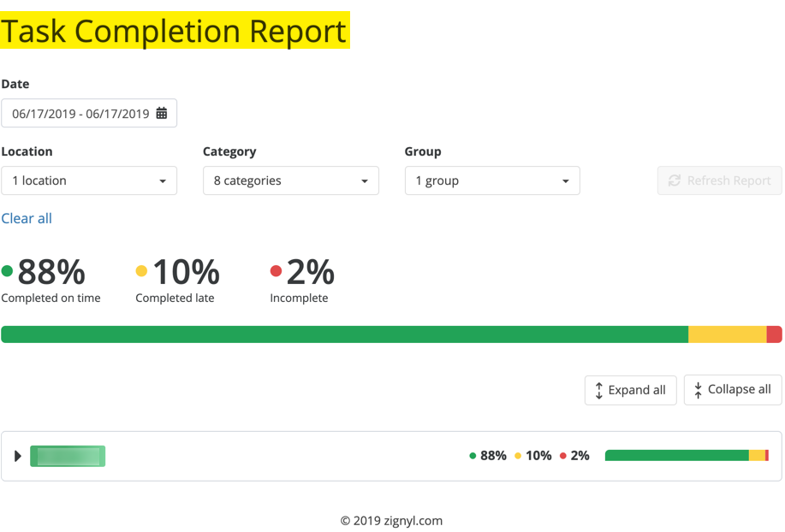Image resolution: width=785 pixels, height=532 pixels.
Task: Open the Group dropdown showing 1 group
Action: pos(492,180)
